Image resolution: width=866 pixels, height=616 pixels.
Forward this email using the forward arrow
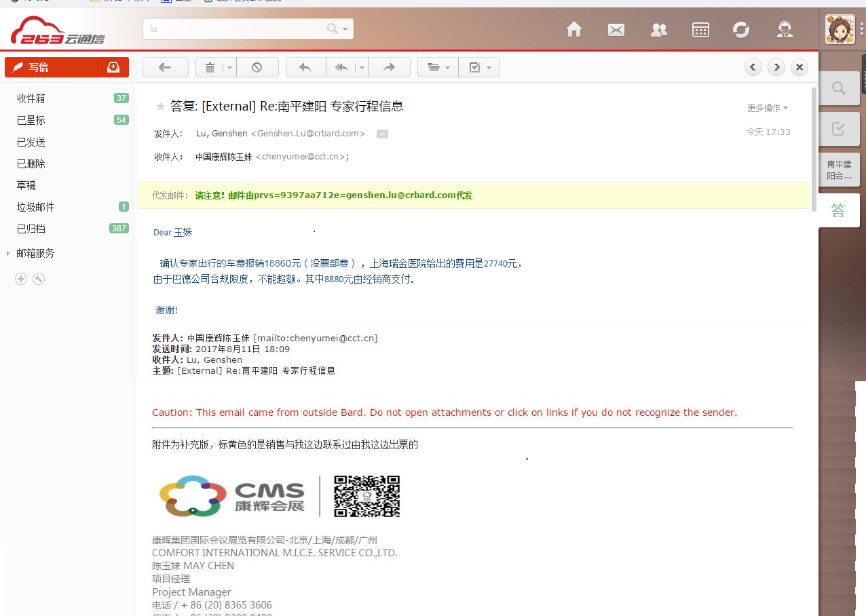pos(389,67)
